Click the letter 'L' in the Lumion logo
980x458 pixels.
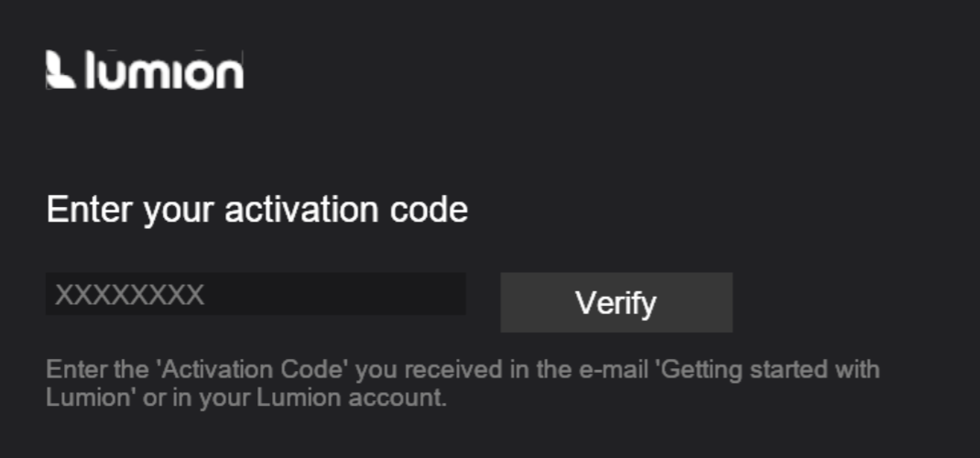(x=91, y=70)
